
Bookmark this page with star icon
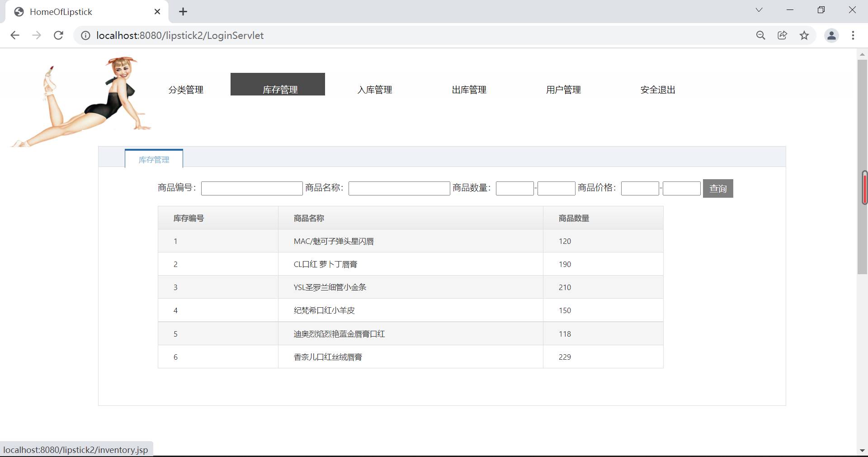tap(804, 35)
